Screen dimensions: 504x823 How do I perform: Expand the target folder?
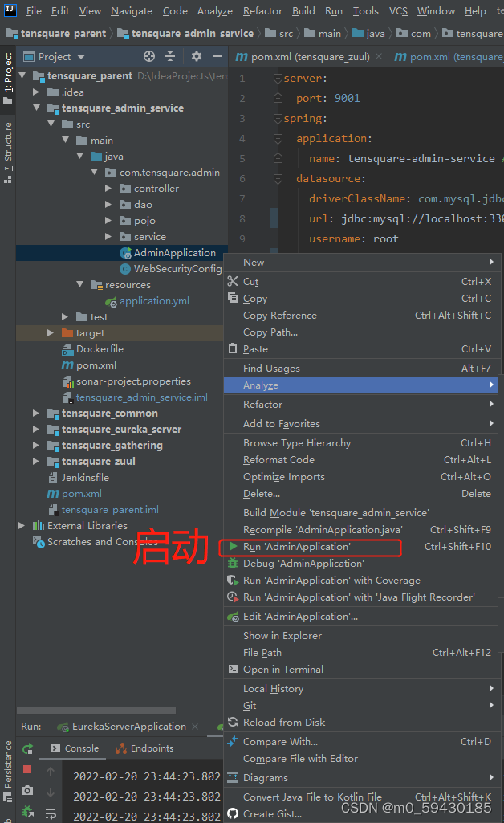click(51, 332)
